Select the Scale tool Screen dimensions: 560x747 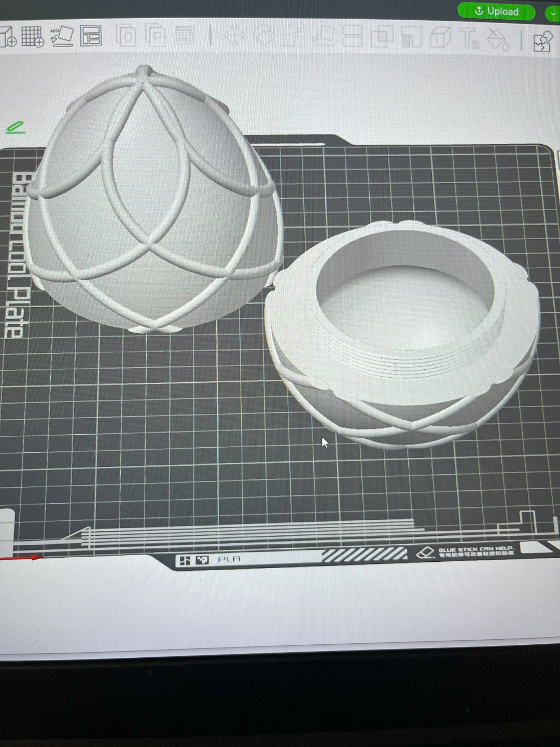pyautogui.click(x=293, y=37)
